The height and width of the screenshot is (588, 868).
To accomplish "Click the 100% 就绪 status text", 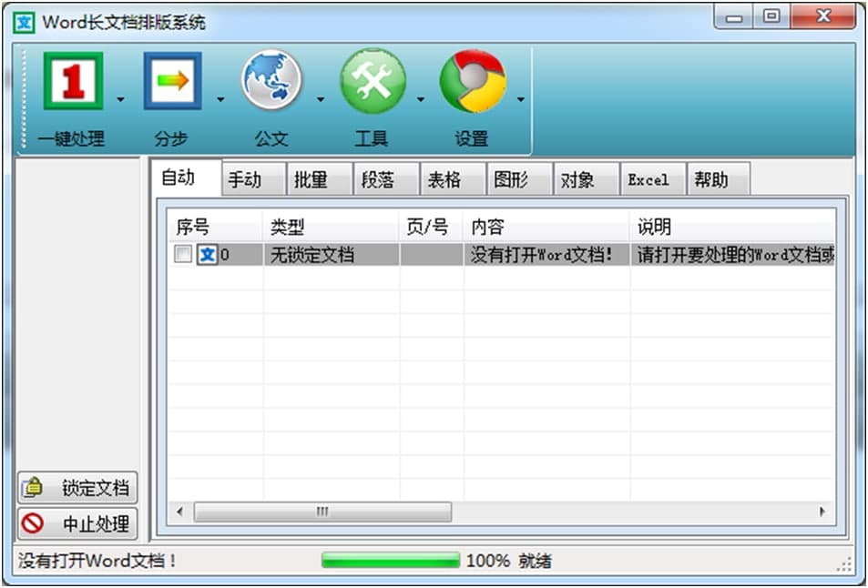I will (509, 561).
